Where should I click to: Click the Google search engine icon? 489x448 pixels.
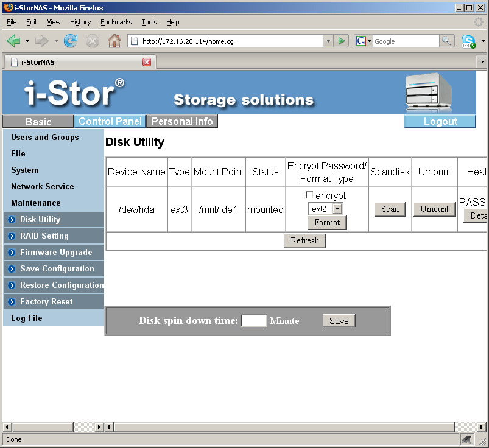pyautogui.click(x=361, y=41)
